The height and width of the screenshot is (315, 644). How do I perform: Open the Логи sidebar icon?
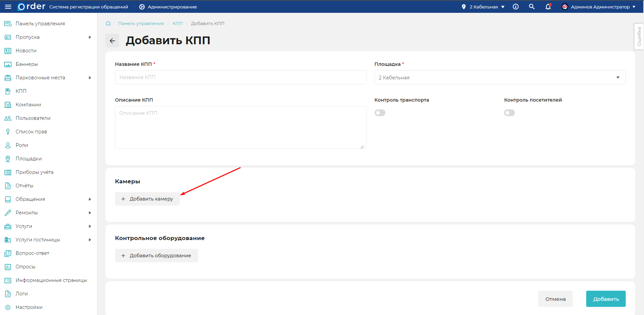pos(8,294)
